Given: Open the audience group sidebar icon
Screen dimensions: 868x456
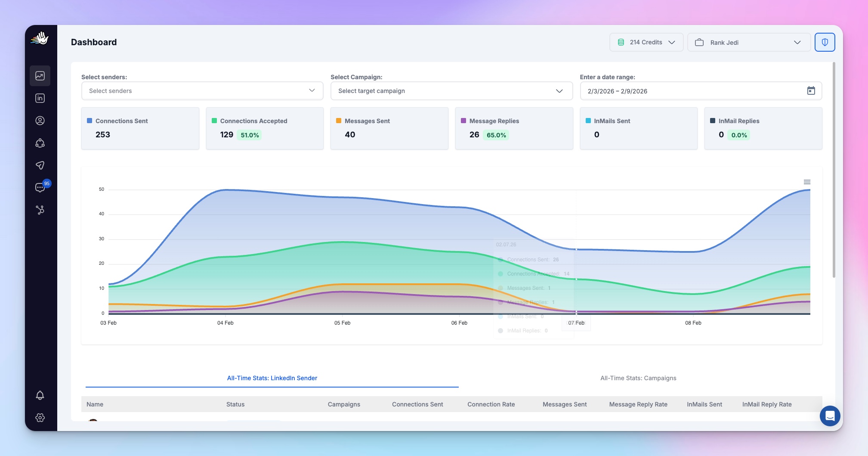Looking at the screenshot, I should point(40,143).
